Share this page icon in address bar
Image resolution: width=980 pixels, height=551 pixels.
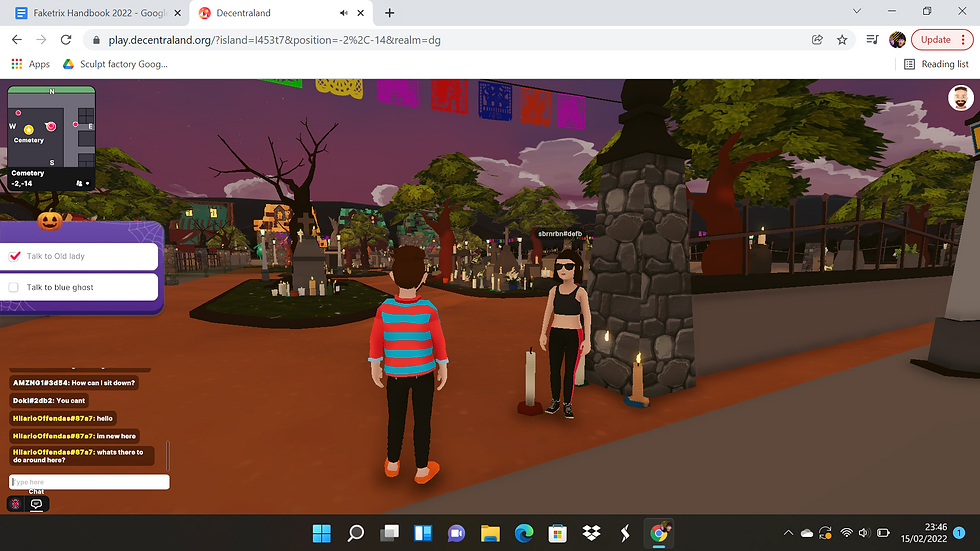pyautogui.click(x=817, y=39)
